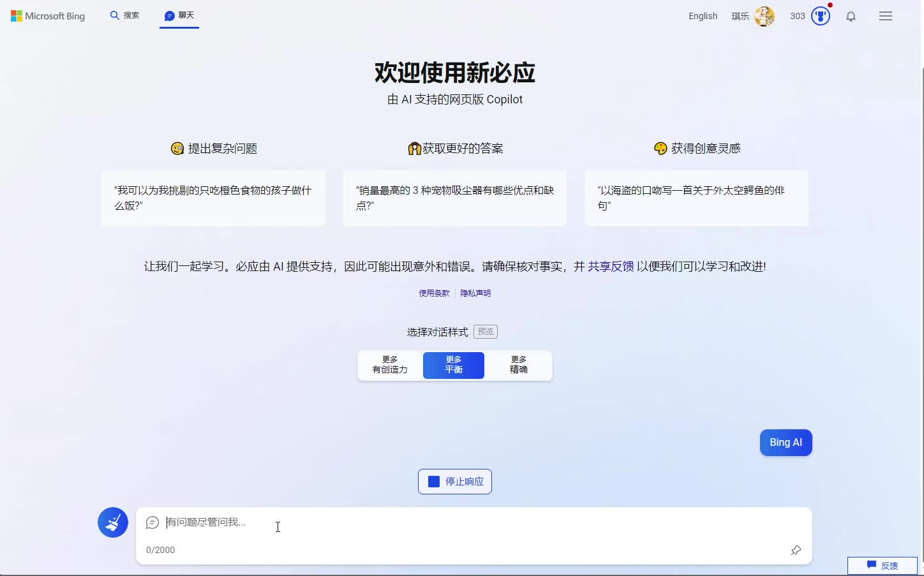The image size is (924, 576).
Task: Pick the pet vacuum suggestion card
Action: [455, 198]
